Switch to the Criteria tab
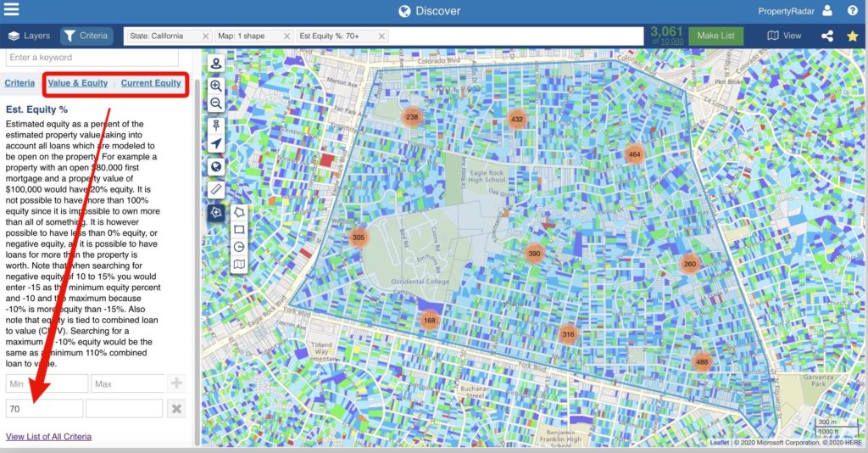 [86, 36]
